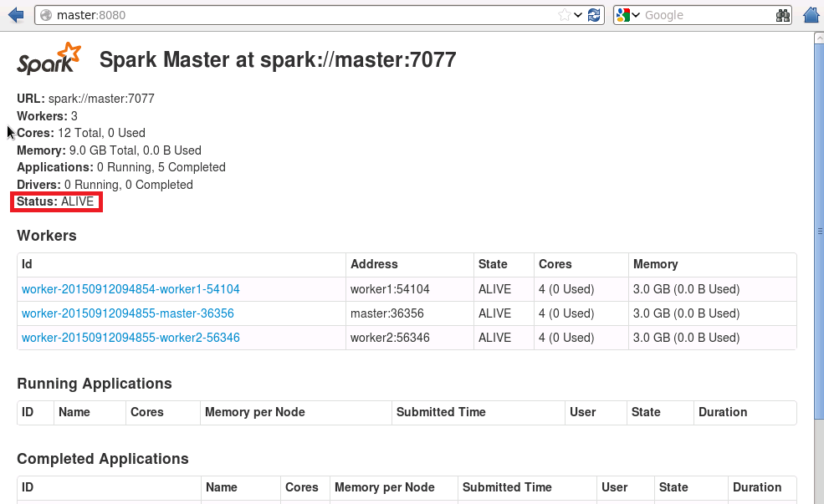
Task: Open worker-20150912094854-worker1-54104 link
Action: pyautogui.click(x=131, y=289)
